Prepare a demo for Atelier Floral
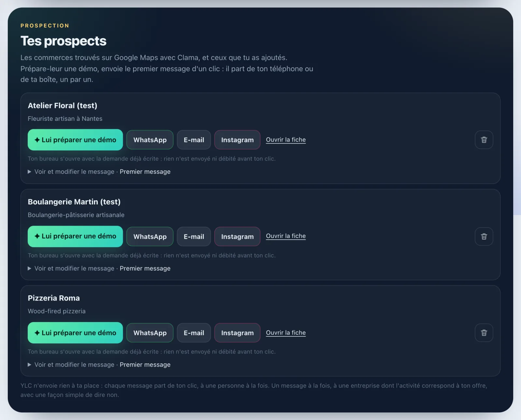The width and height of the screenshot is (521, 420). tap(75, 140)
